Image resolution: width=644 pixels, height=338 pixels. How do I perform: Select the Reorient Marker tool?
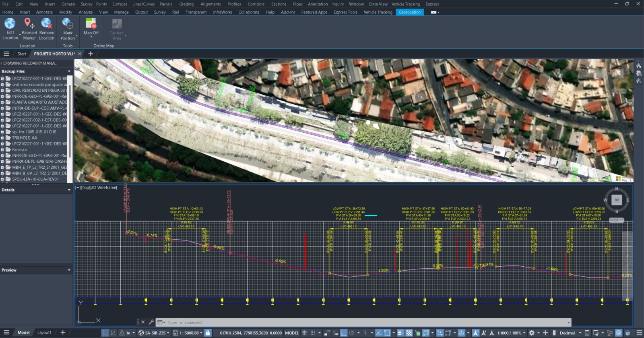(29, 24)
